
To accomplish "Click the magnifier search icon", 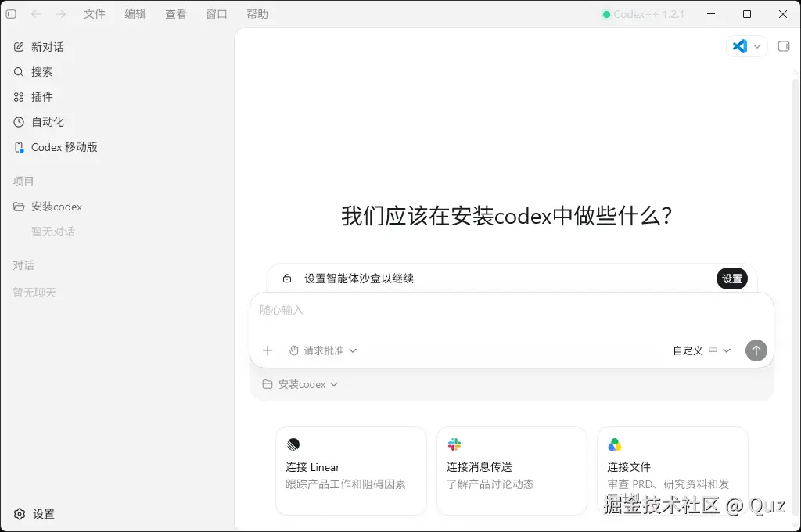I will pos(19,72).
